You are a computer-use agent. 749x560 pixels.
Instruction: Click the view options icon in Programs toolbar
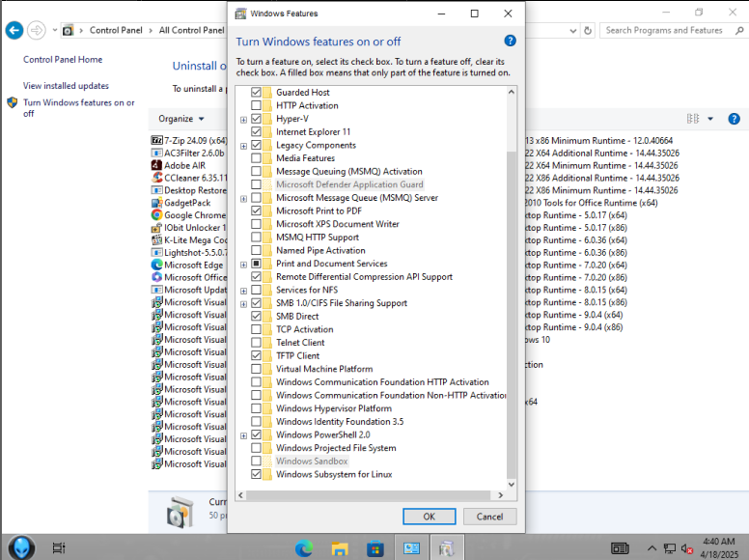[x=693, y=119]
